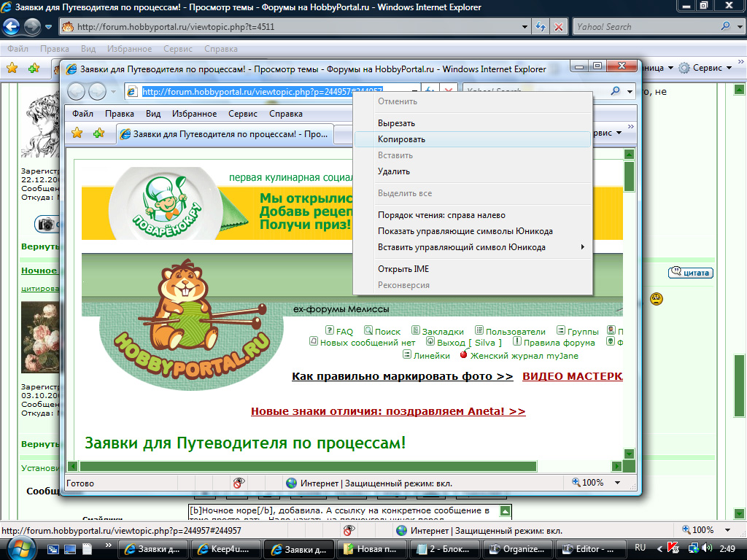Click the цитата quote button
Image resolution: width=747 pixels, height=560 pixels.
click(690, 273)
